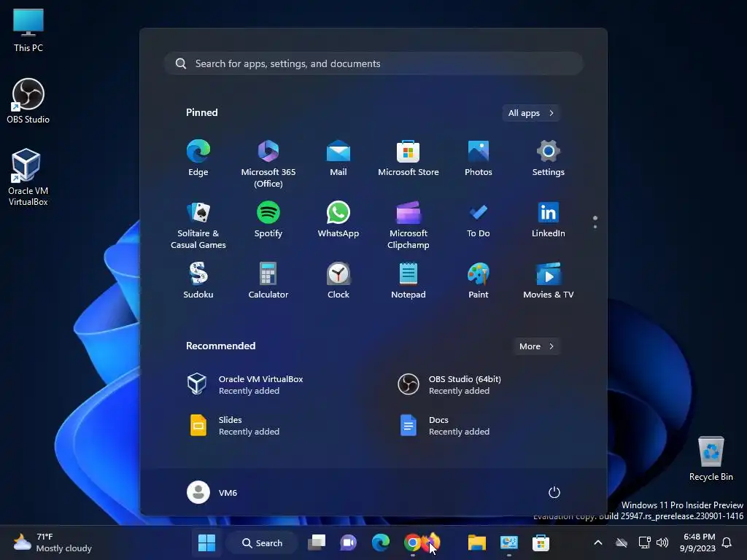Open the volume control in system tray

point(662,542)
